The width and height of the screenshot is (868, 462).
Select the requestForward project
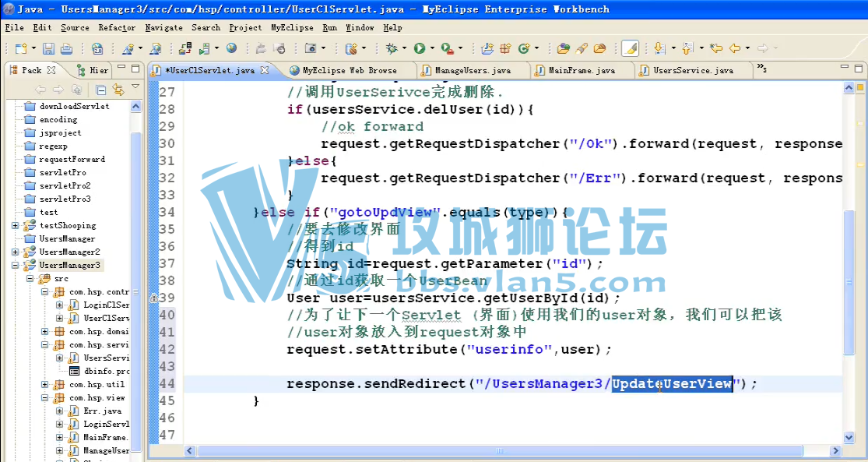[72, 159]
